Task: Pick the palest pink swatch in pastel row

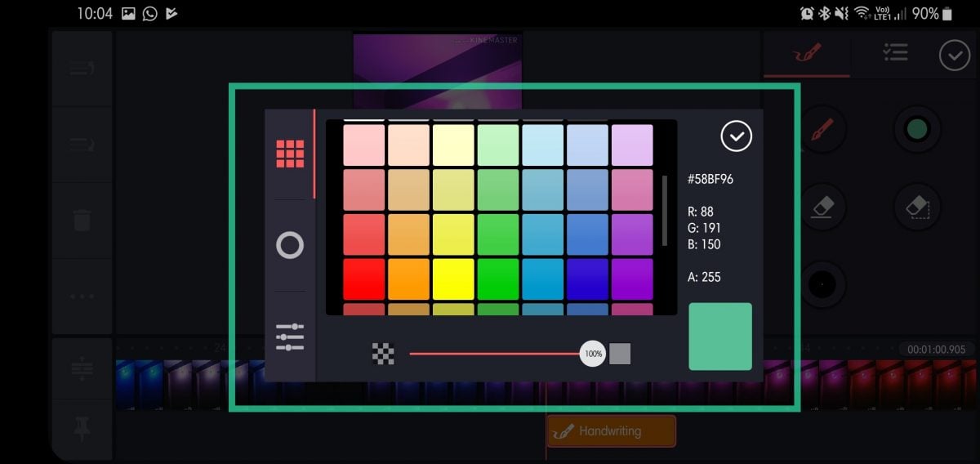Action: tap(363, 145)
